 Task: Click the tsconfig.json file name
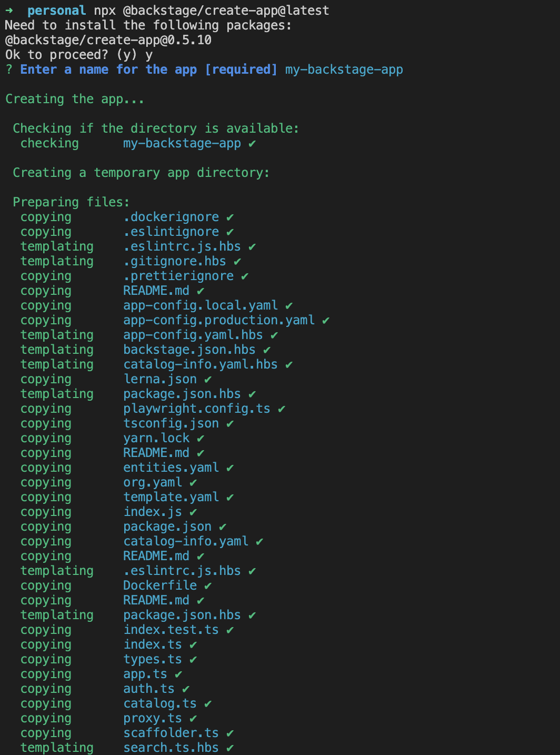point(171,423)
